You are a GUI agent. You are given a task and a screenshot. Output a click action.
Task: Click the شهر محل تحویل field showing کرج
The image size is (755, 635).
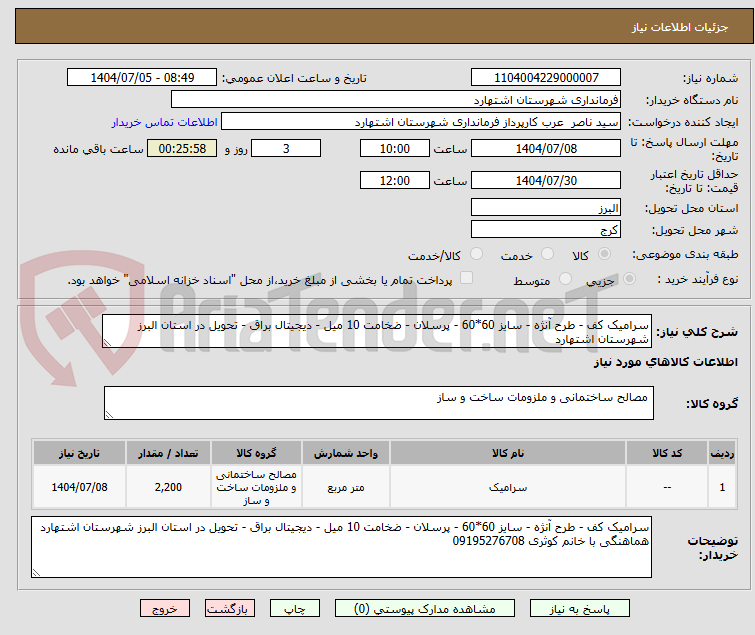tap(546, 230)
